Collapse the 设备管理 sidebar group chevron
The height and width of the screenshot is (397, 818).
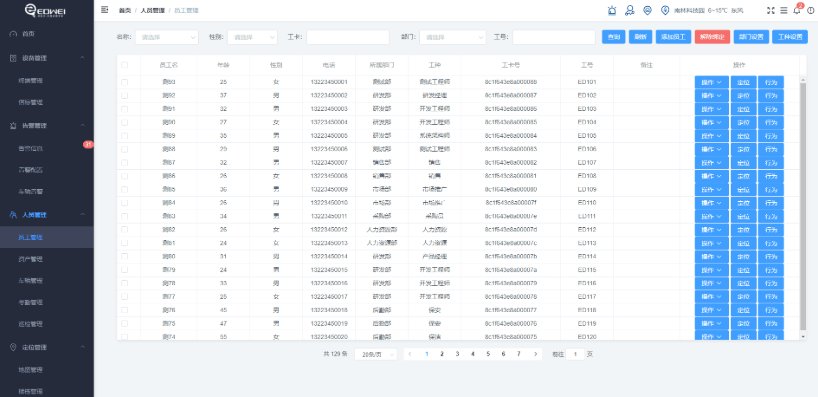[83, 58]
